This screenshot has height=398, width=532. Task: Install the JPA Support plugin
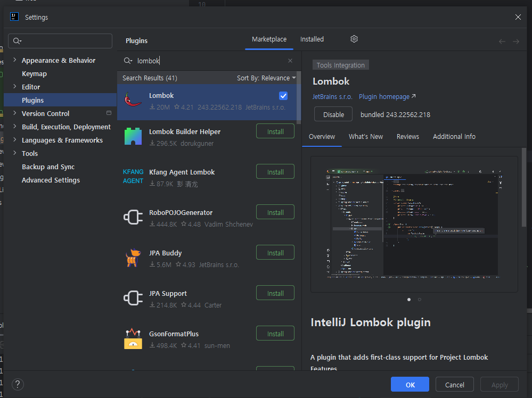275,293
